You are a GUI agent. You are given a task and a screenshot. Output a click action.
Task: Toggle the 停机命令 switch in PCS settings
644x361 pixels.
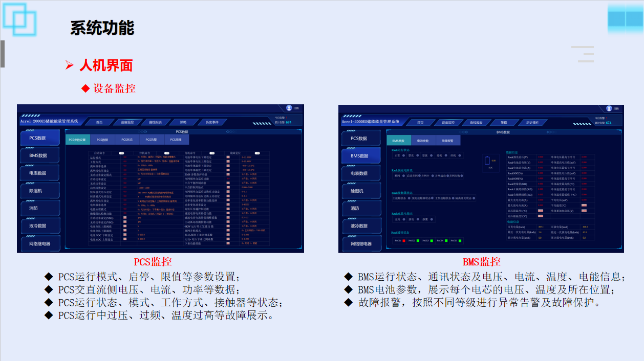coord(168,153)
